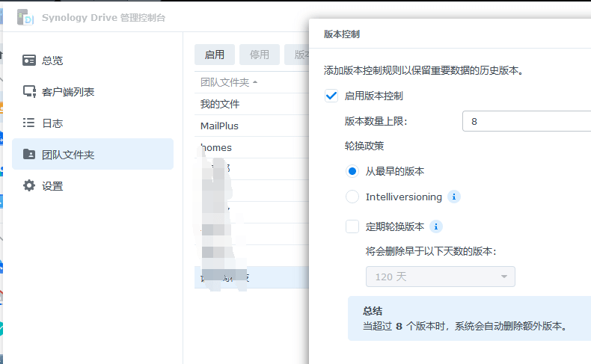Image resolution: width=591 pixels, height=364 pixels.
Task: Click the Synology Drive logo icon
Action: coord(26,17)
